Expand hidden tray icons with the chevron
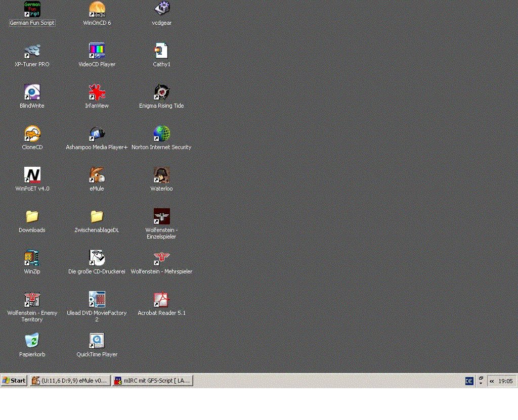This screenshot has height=420, width=518. click(492, 381)
